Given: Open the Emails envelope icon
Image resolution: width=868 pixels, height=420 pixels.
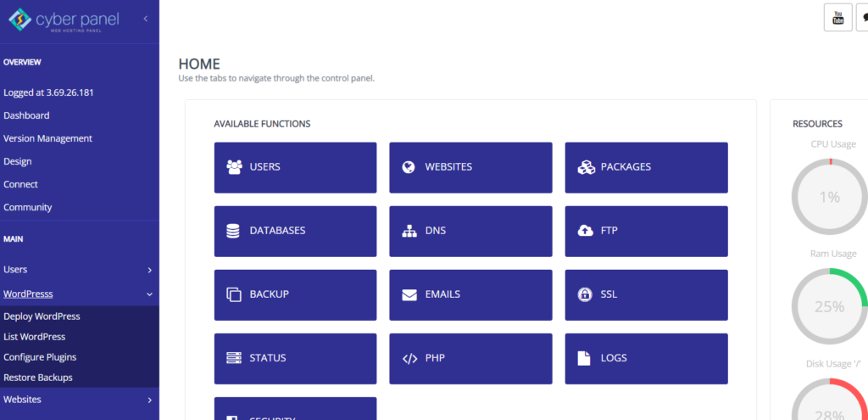Looking at the screenshot, I should (x=409, y=294).
